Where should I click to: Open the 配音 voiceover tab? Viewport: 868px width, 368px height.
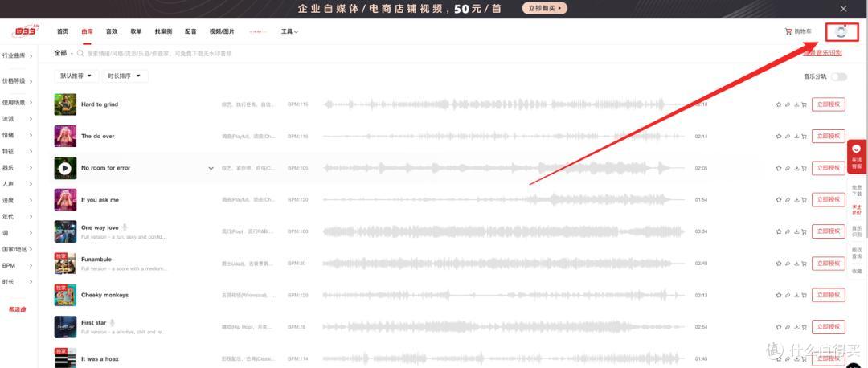tap(191, 31)
